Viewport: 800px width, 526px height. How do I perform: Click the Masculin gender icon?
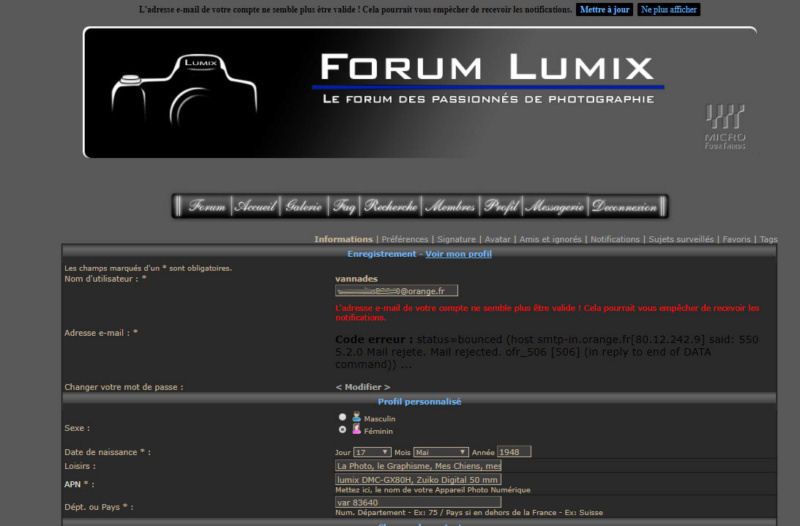357,417
